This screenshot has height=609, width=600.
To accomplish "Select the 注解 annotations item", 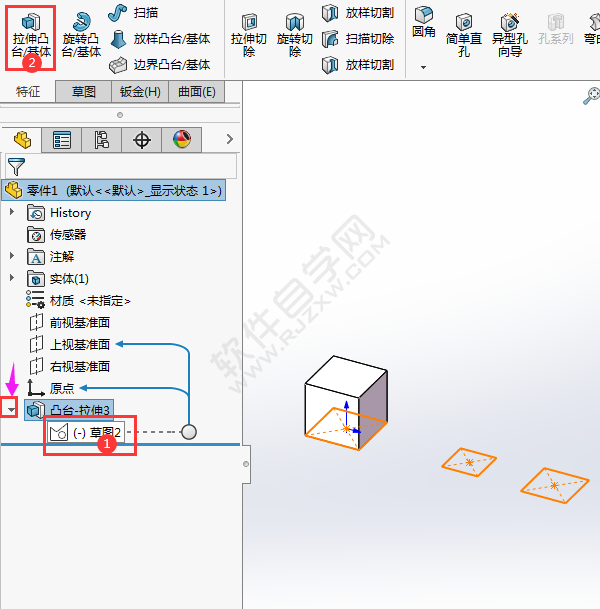I will (x=50, y=257).
